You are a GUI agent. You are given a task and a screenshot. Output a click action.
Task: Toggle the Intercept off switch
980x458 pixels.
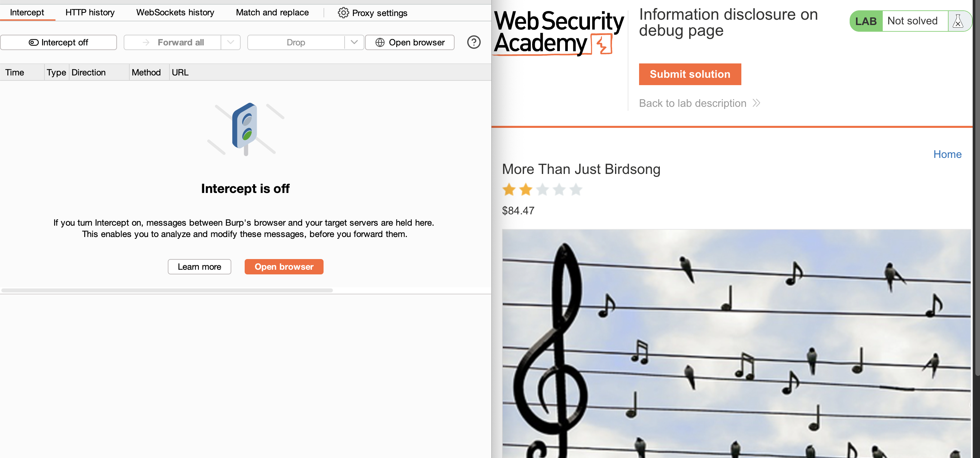pos(58,42)
